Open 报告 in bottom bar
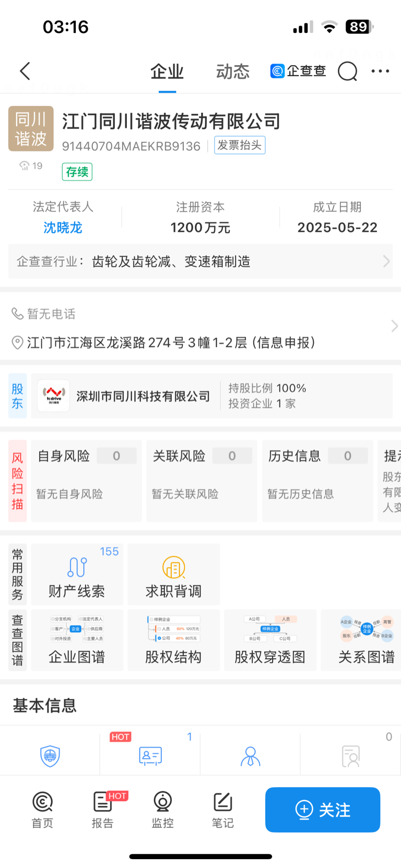This screenshot has width=401, height=868. (102, 810)
